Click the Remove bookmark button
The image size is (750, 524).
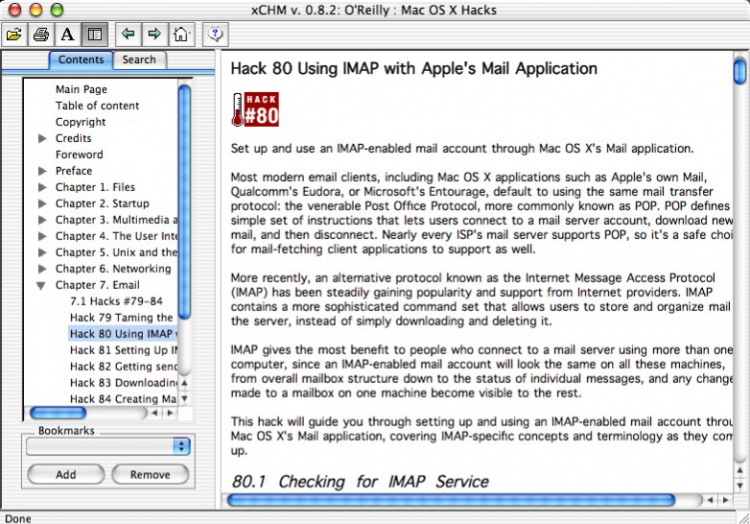(150, 474)
